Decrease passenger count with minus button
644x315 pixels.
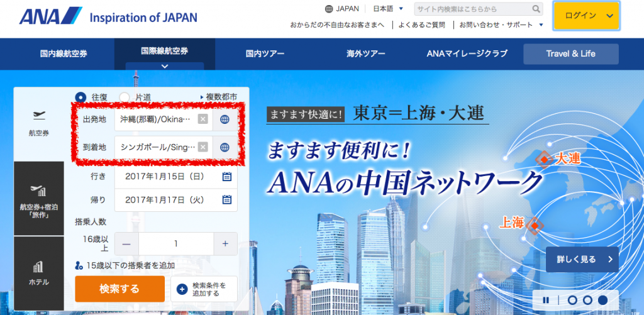[126, 243]
